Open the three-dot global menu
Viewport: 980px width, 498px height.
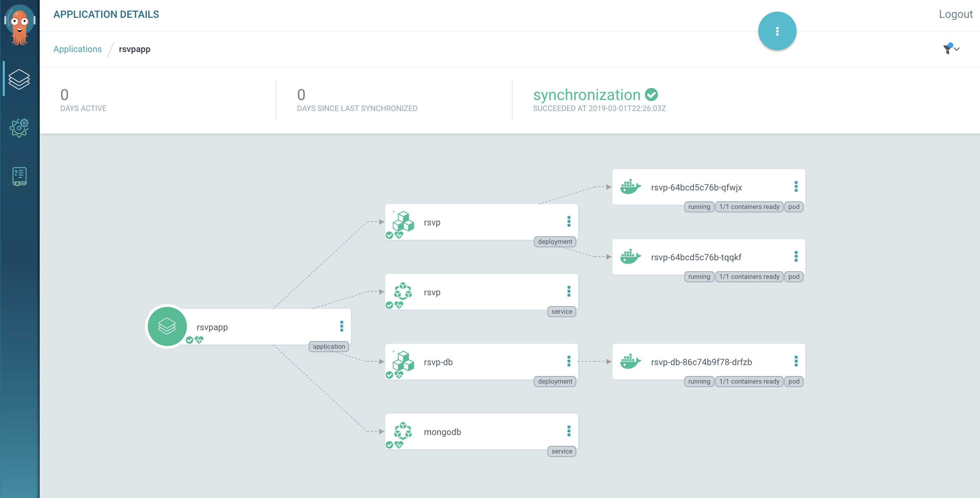[777, 31]
